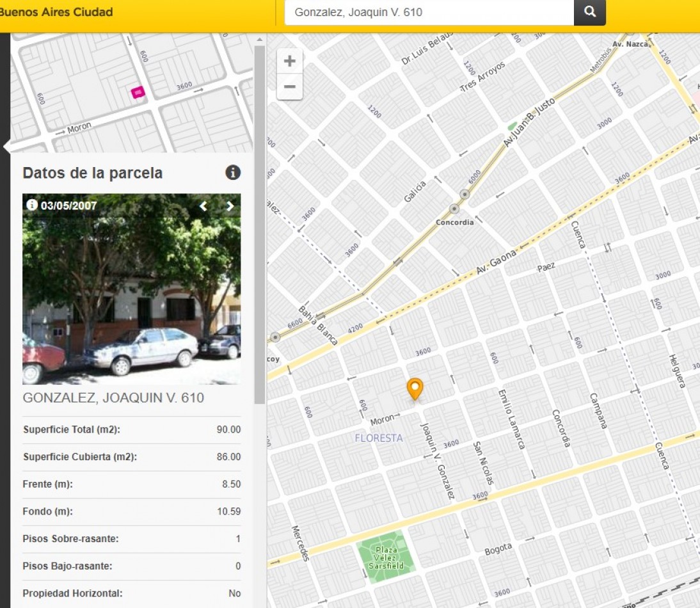Collapse the side panel with left arrow

click(6, 147)
